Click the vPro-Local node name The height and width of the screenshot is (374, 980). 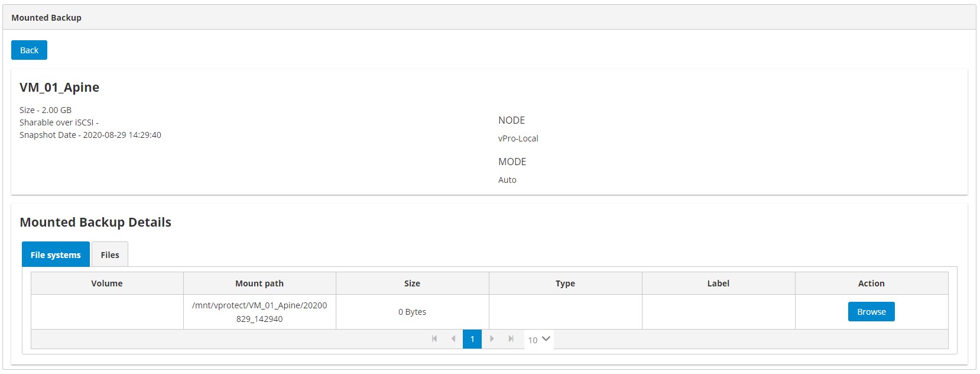(518, 138)
